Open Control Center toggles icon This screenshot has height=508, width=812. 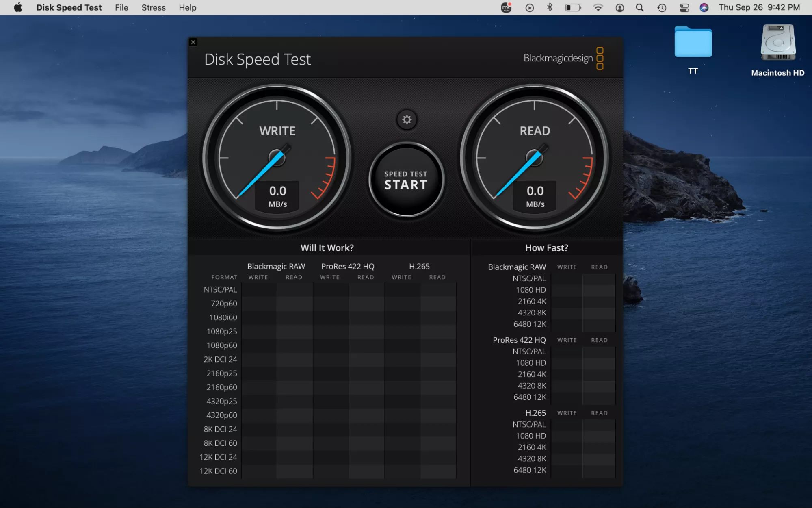tap(684, 8)
